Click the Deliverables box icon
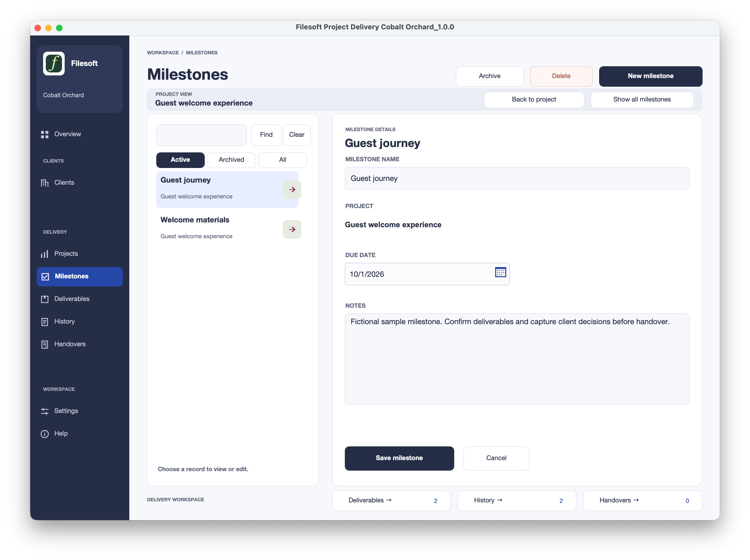 coord(45,299)
